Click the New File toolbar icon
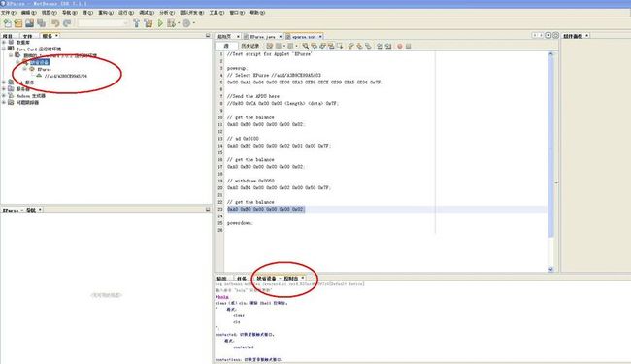 pyautogui.click(x=7, y=23)
